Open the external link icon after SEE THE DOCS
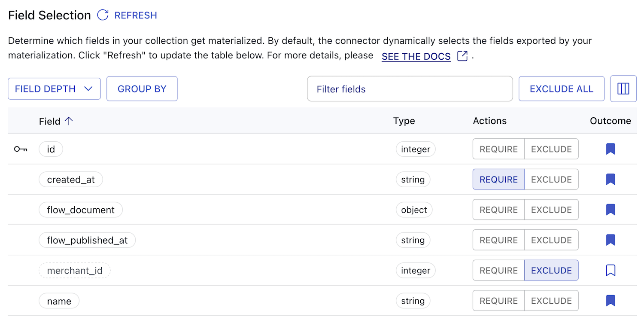Image resolution: width=644 pixels, height=320 pixels. coord(462,56)
